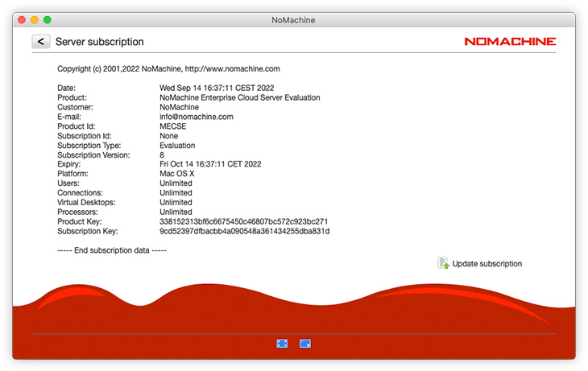This screenshot has height=371, width=588.
Task: Maximize the window with the green button
Action: click(48, 19)
